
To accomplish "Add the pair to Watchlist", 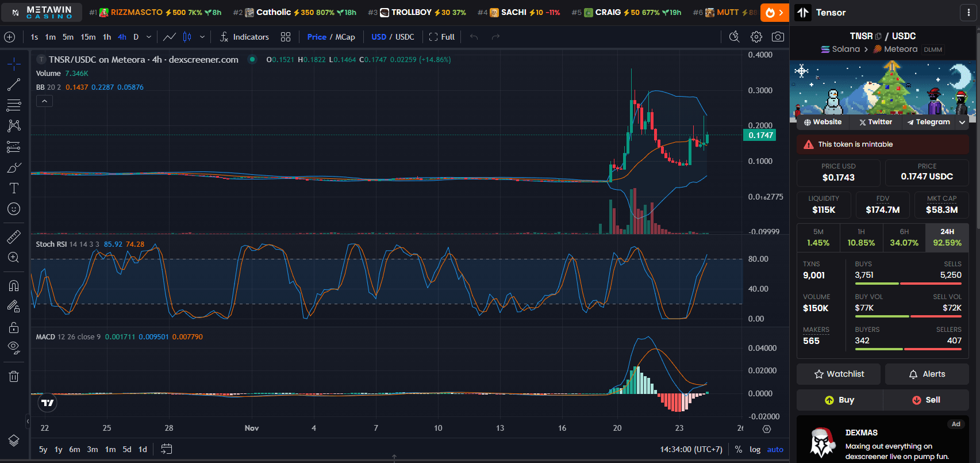I will tap(839, 374).
